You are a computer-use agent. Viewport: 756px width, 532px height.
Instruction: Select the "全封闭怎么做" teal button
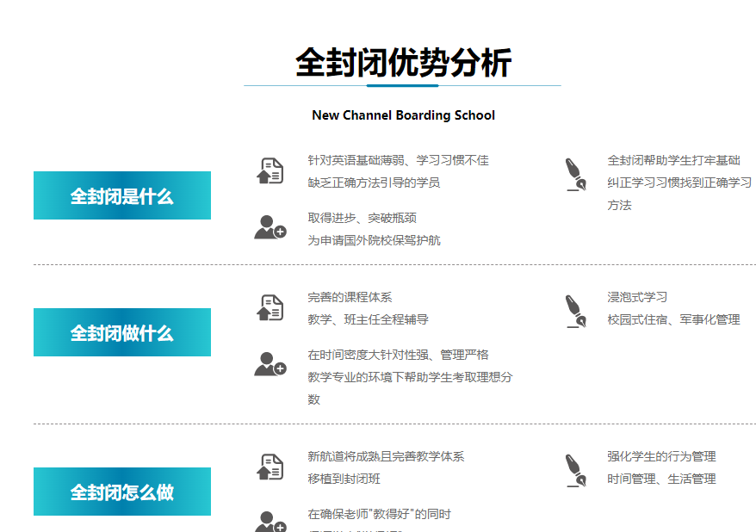pyautogui.click(x=121, y=492)
